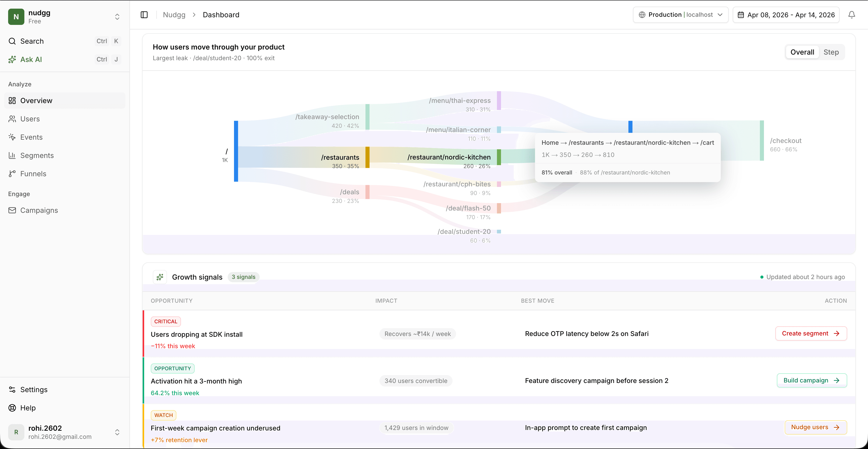Click the Build campaign button
The image size is (868, 449).
tap(812, 380)
